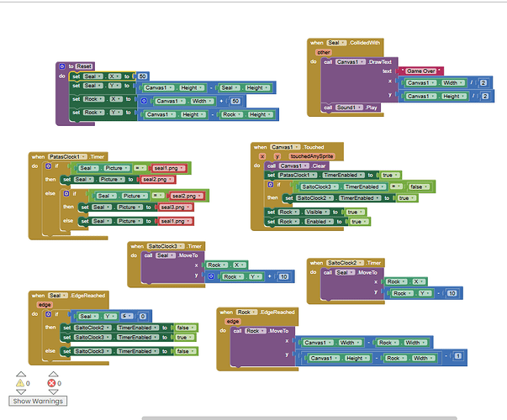This screenshot has height=420, width=507.
Task: Click the number 50 in set Seal.X
Action: click(143, 76)
